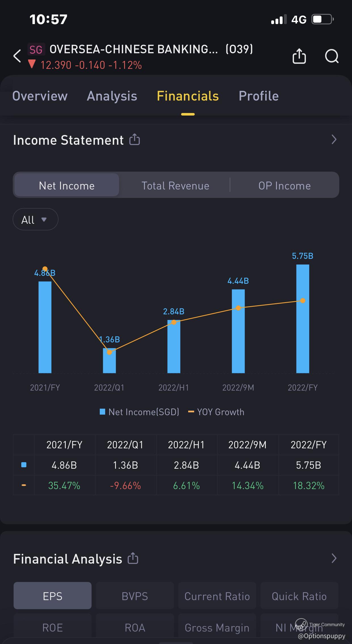The image size is (352, 644).
Task: Tap the 2022/H1 table column header
Action: coord(186,445)
